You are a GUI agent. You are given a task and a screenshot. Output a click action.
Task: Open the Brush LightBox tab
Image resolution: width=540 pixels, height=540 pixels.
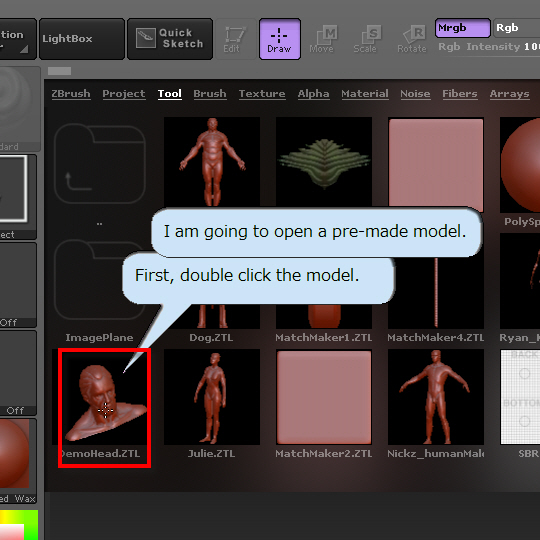[x=210, y=94]
